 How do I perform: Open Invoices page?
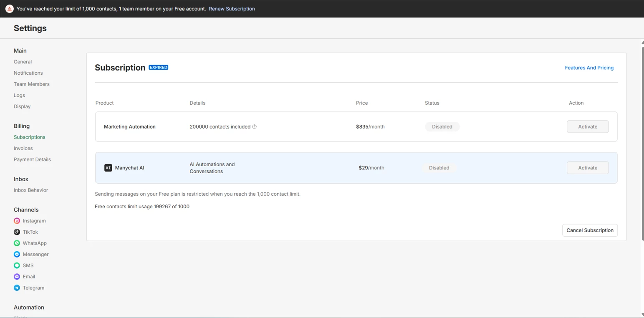pyautogui.click(x=23, y=149)
